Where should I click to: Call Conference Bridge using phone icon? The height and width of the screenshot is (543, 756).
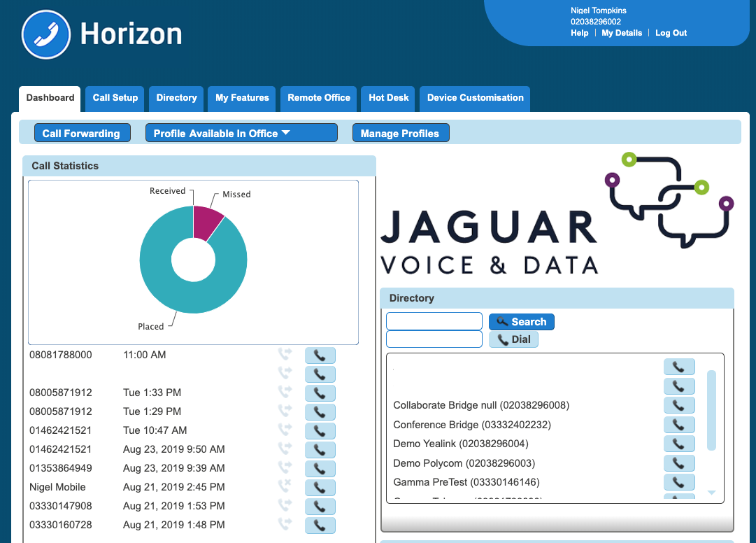(x=678, y=425)
